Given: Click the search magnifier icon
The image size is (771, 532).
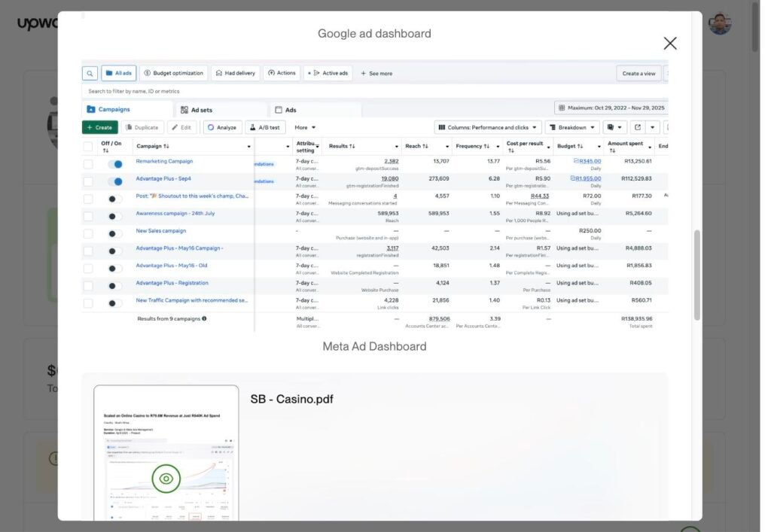Looking at the screenshot, I should point(89,73).
